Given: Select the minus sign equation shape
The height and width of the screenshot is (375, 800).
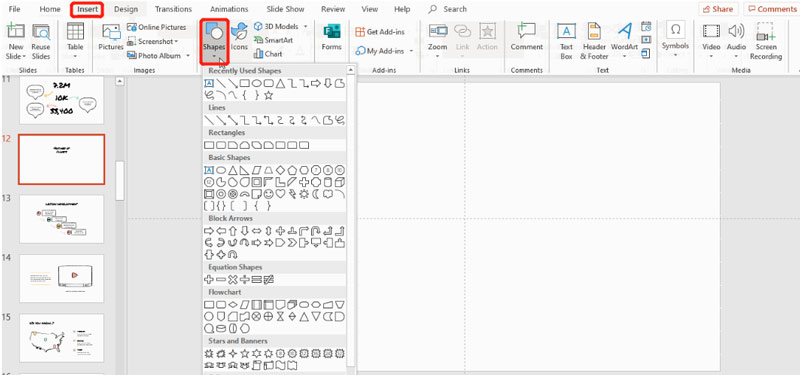Looking at the screenshot, I should click(x=221, y=280).
